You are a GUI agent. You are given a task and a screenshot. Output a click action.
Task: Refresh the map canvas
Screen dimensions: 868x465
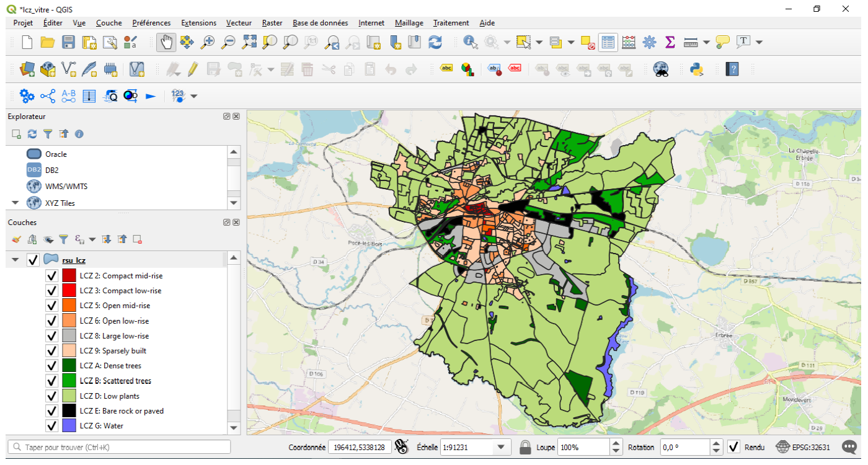tap(435, 42)
